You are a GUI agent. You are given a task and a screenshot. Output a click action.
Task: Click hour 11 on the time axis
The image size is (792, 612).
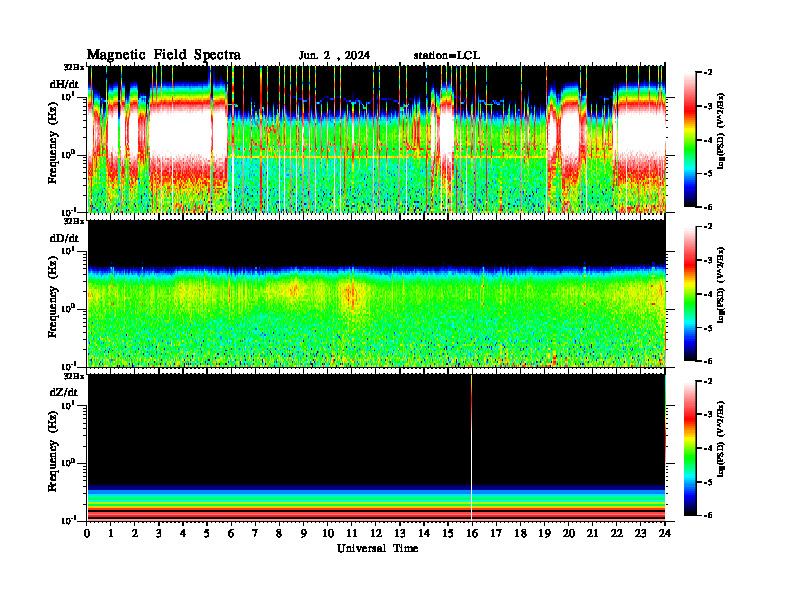click(352, 533)
